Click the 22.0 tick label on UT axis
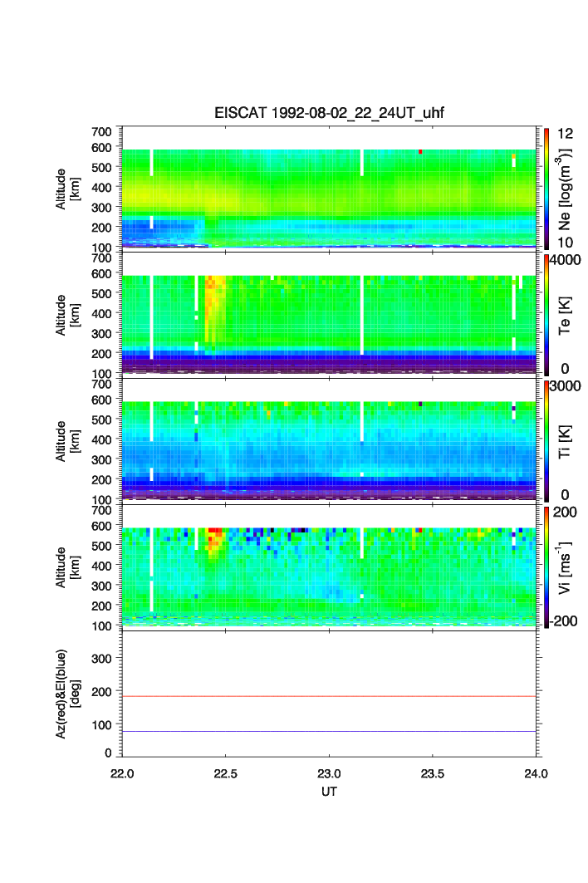The height and width of the screenshot is (883, 588). tap(121, 773)
